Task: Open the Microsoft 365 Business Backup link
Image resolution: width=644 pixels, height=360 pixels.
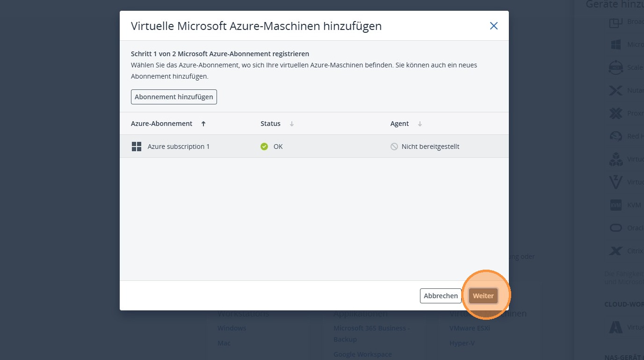Action: click(371, 334)
